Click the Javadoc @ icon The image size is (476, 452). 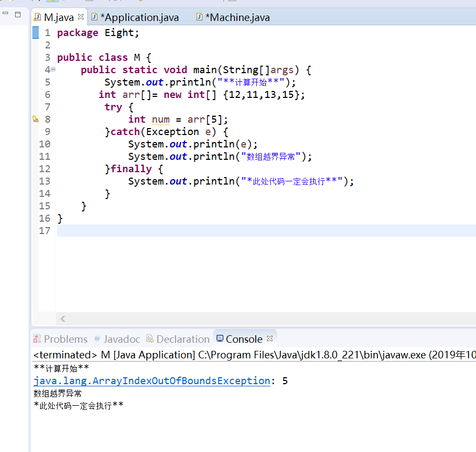click(x=97, y=338)
